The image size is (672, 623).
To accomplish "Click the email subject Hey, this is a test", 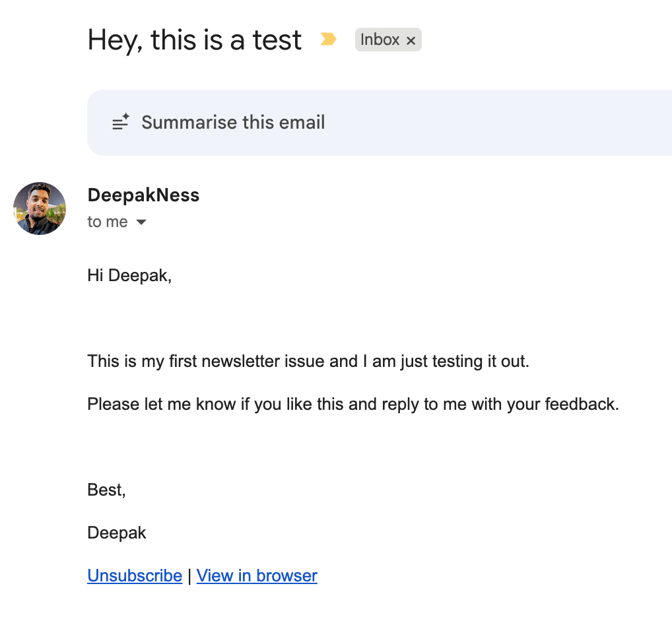I will coord(194,40).
